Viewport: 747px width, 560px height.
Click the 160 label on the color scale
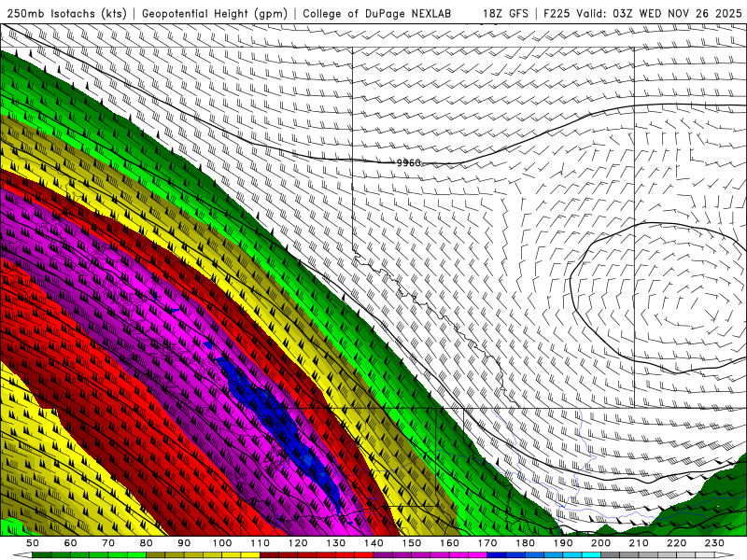pyautogui.click(x=449, y=543)
